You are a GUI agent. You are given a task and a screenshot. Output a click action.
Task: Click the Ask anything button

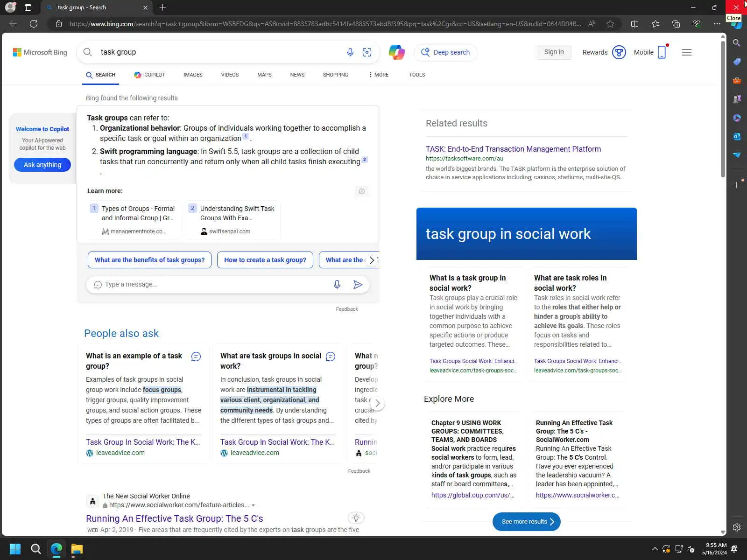coord(42,165)
